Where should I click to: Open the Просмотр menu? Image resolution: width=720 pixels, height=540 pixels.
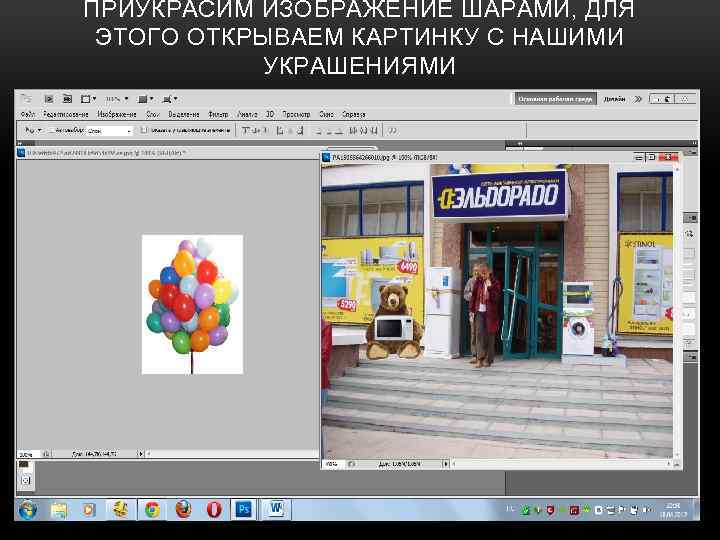point(296,114)
